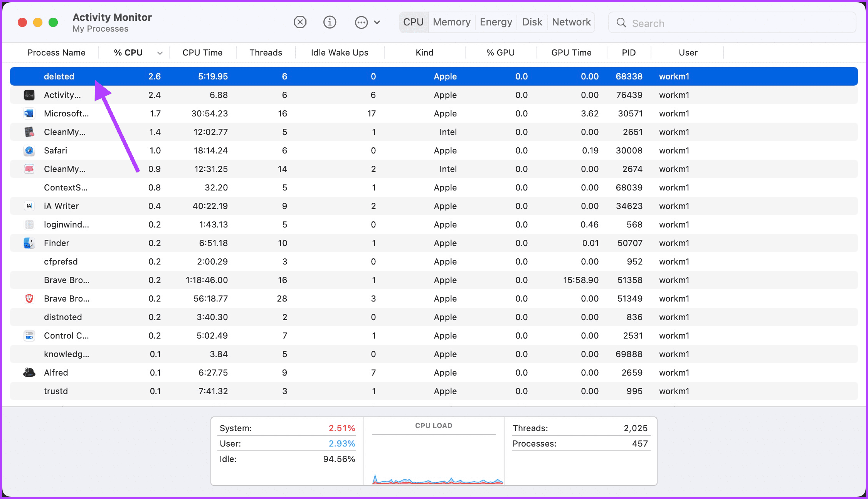
Task: Select the 'Safari' process name
Action: [56, 150]
